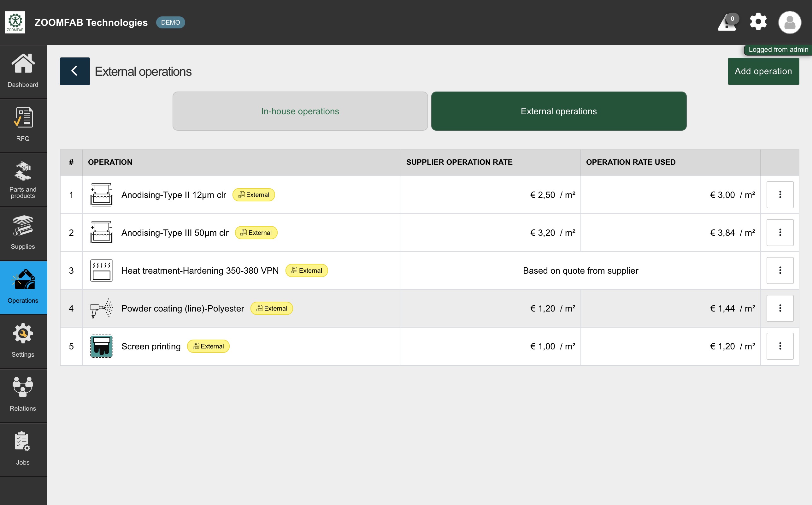The image size is (812, 505).
Task: Click the Screen printing operation icon
Action: [x=102, y=346]
